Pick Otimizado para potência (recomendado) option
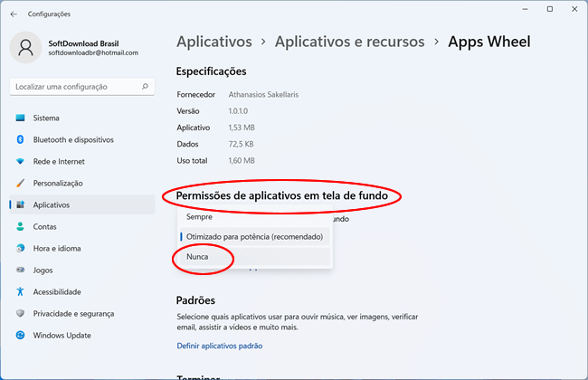588x380 pixels. click(x=253, y=237)
